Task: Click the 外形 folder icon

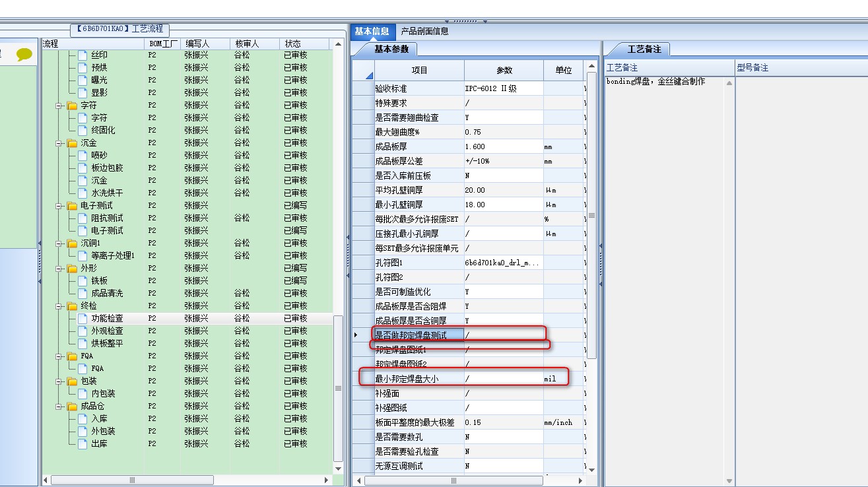Action: tap(72, 268)
